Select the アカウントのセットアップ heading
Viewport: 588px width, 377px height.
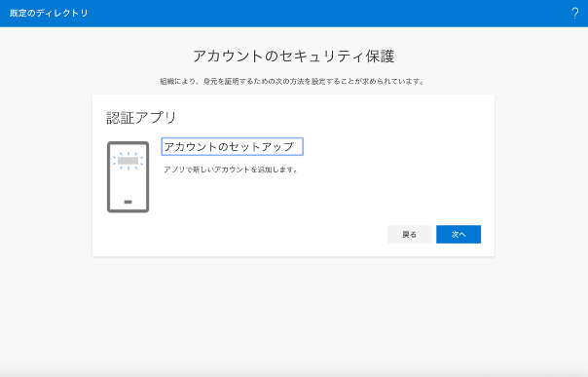point(232,147)
